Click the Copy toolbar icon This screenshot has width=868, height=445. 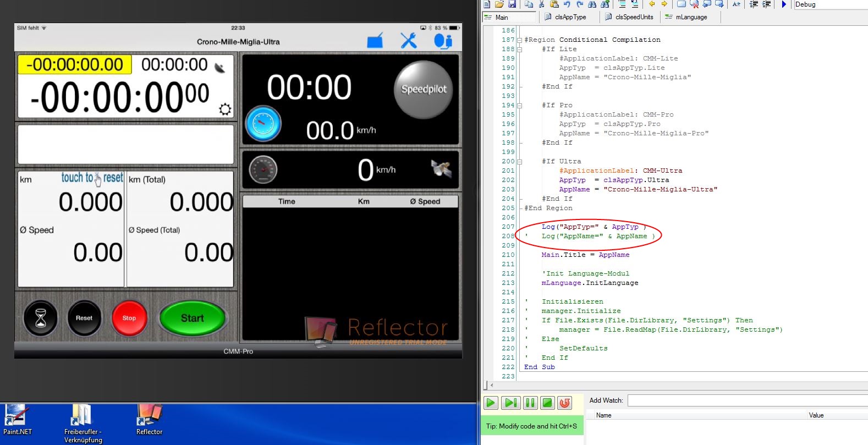point(529,4)
